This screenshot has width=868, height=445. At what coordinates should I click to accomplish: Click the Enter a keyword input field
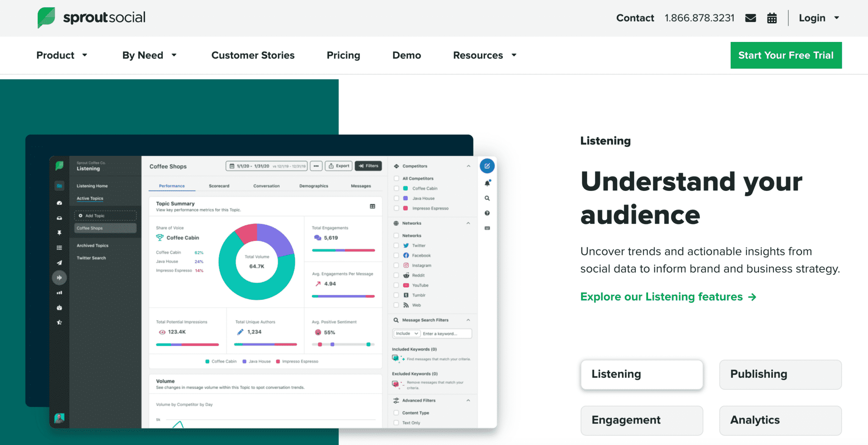(x=447, y=334)
